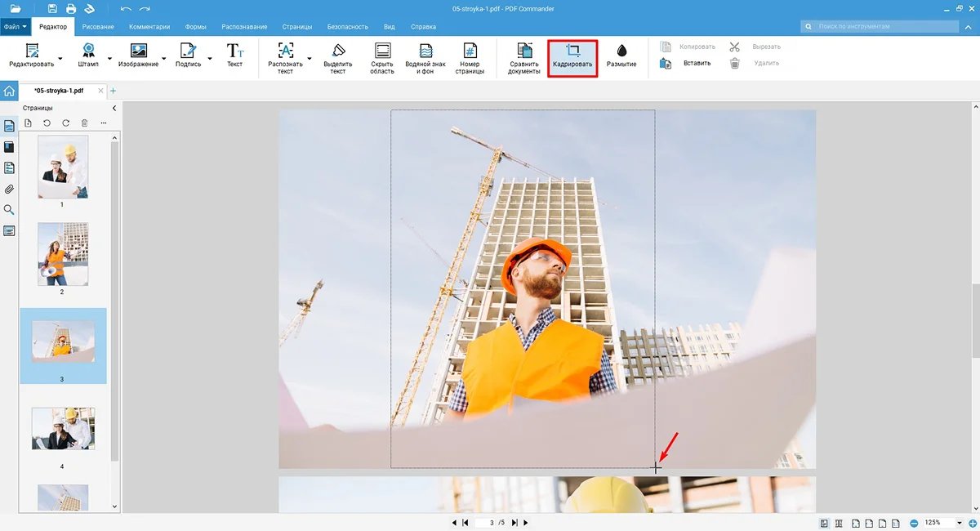Toggle the bookmarks sidebar panel
The image size is (980, 531).
pyautogui.click(x=10, y=147)
